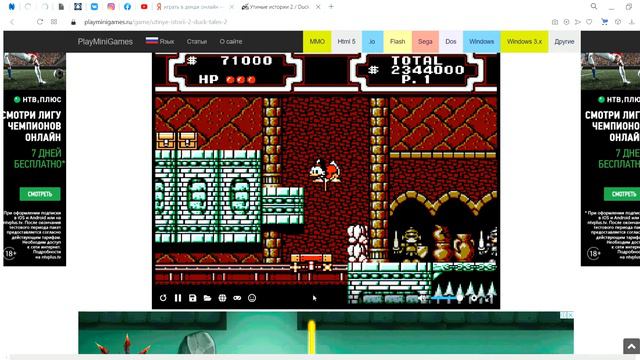Click the address bar URL
The image size is (640, 360).
(x=155, y=22)
